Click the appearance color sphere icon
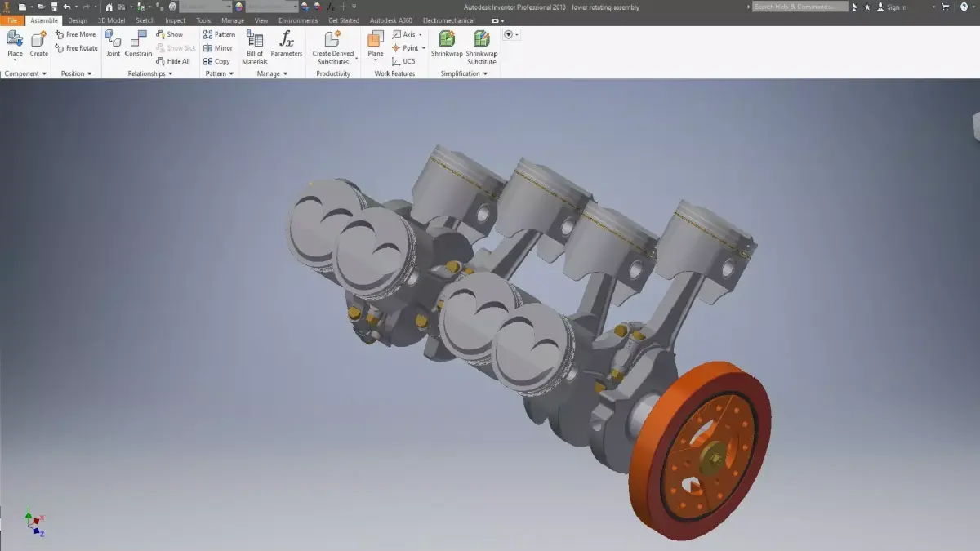The image size is (980, 551). 238,7
